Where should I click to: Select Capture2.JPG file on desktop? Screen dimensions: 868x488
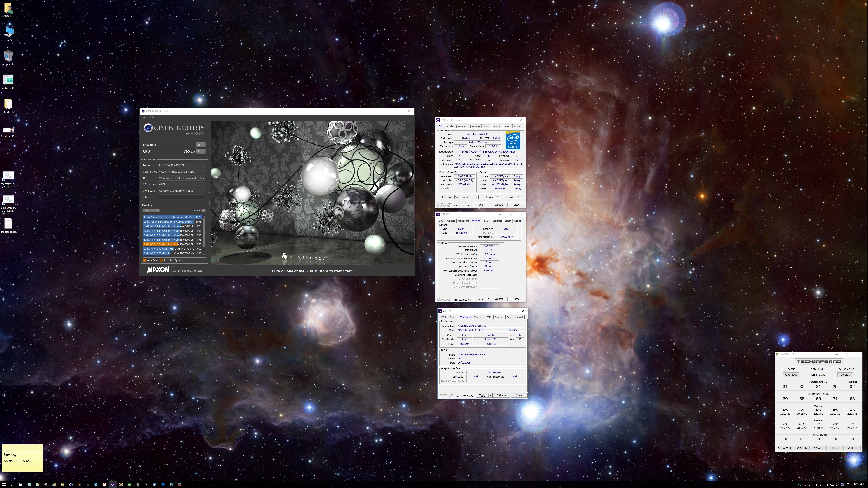pos(8,82)
